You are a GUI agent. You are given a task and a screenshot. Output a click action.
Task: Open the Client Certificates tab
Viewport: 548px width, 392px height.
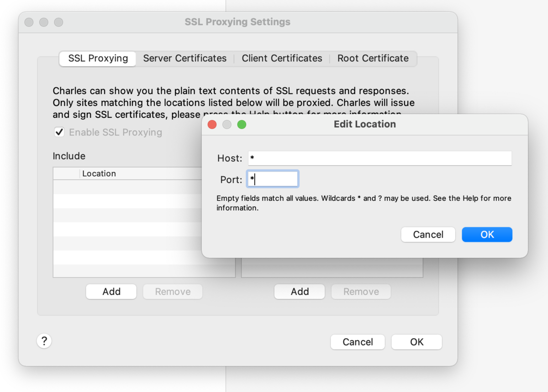tap(282, 58)
